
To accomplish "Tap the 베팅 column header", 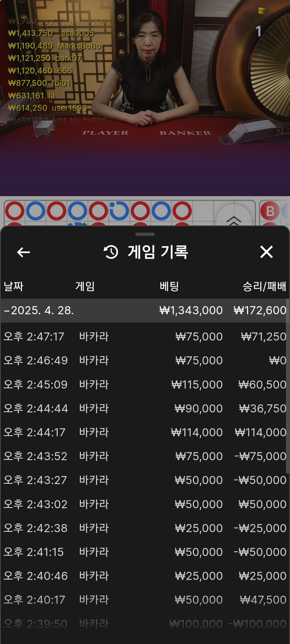I will tap(169, 286).
